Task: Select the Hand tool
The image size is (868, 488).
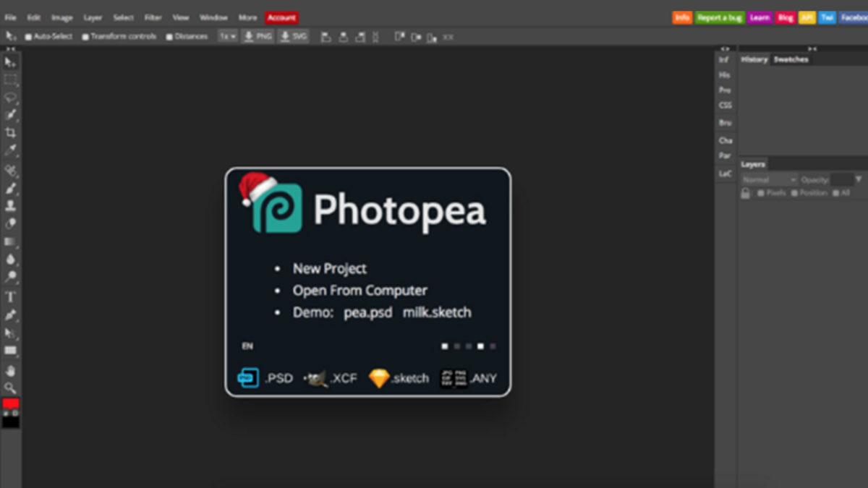Action: pos(10,370)
